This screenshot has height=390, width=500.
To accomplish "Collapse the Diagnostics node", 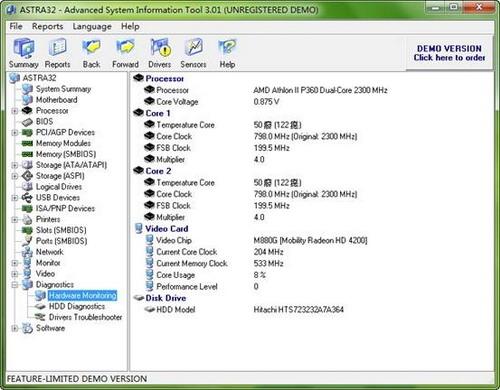I will (x=15, y=285).
